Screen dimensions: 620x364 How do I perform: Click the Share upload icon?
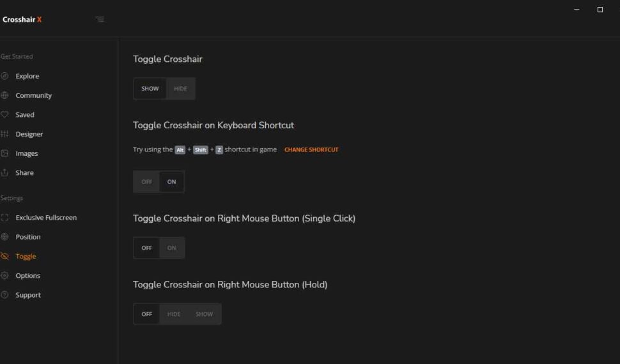[x=4, y=173]
